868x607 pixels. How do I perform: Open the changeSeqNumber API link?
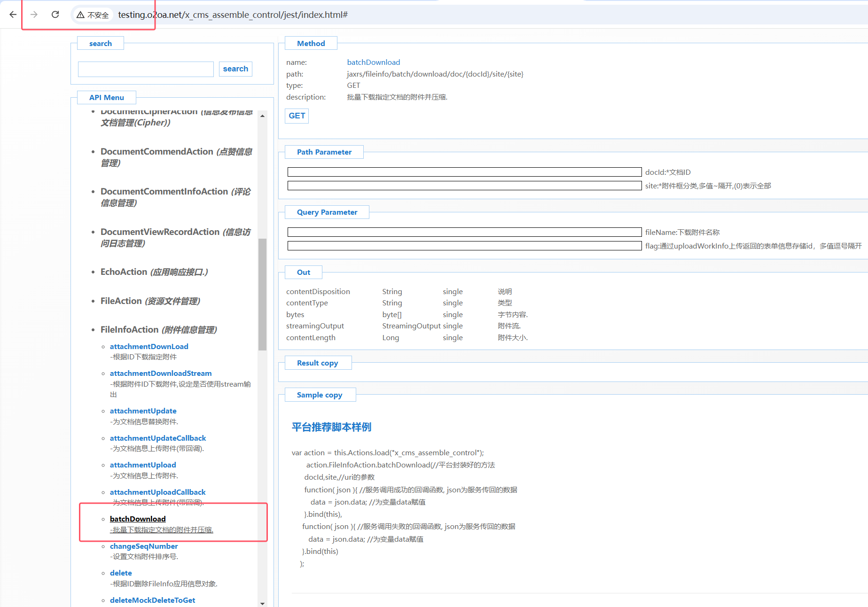tap(144, 546)
